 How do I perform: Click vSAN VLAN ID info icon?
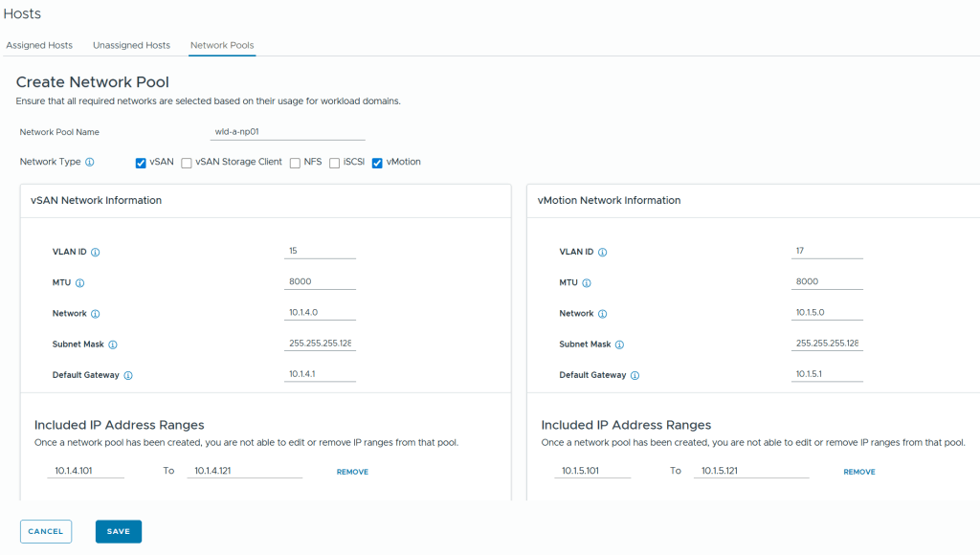click(96, 253)
